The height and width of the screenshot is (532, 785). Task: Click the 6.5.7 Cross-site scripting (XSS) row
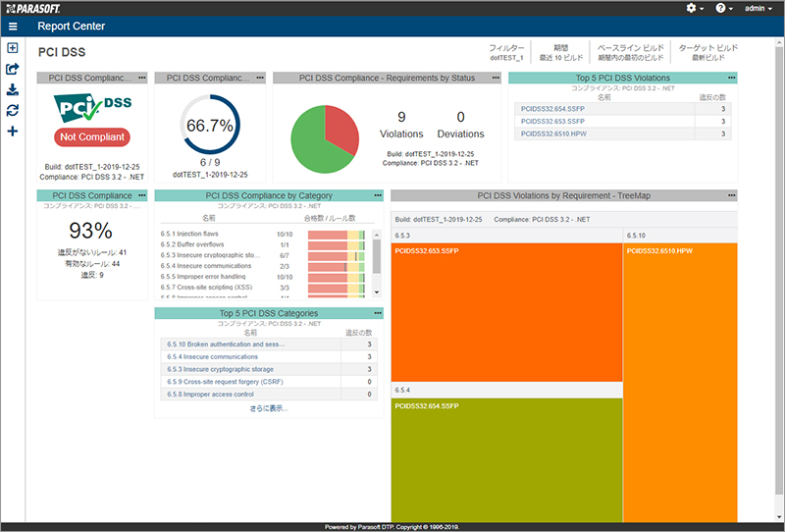point(264,288)
